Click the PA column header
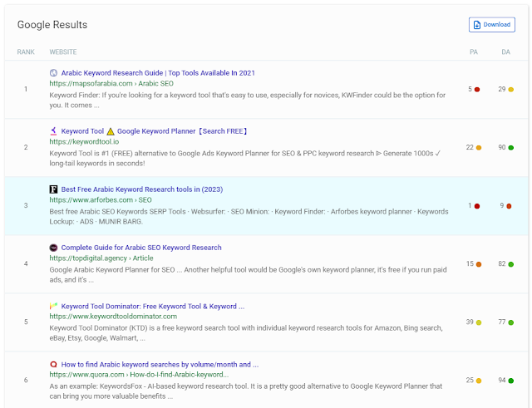The height and width of the screenshot is (408, 532). (474, 52)
